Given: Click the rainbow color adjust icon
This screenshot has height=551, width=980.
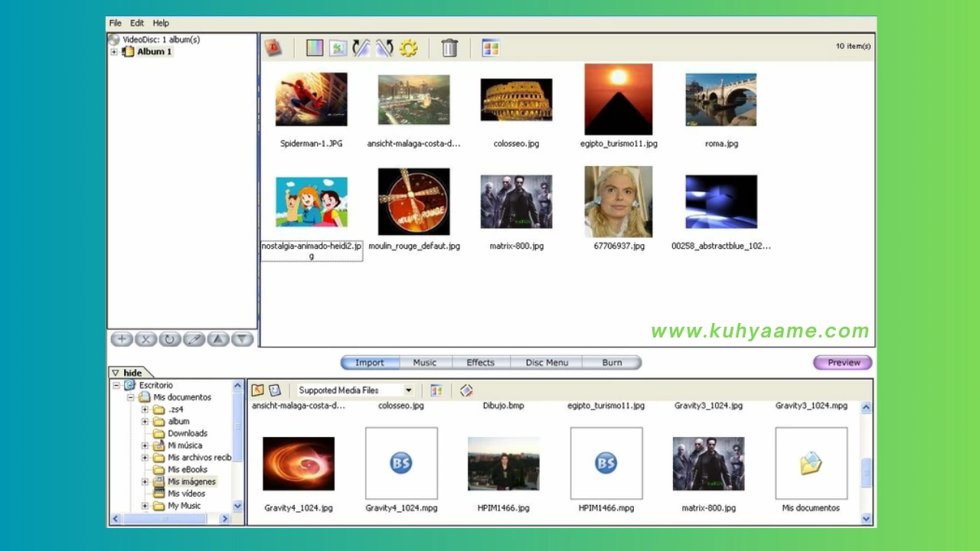Looking at the screenshot, I should (x=315, y=48).
